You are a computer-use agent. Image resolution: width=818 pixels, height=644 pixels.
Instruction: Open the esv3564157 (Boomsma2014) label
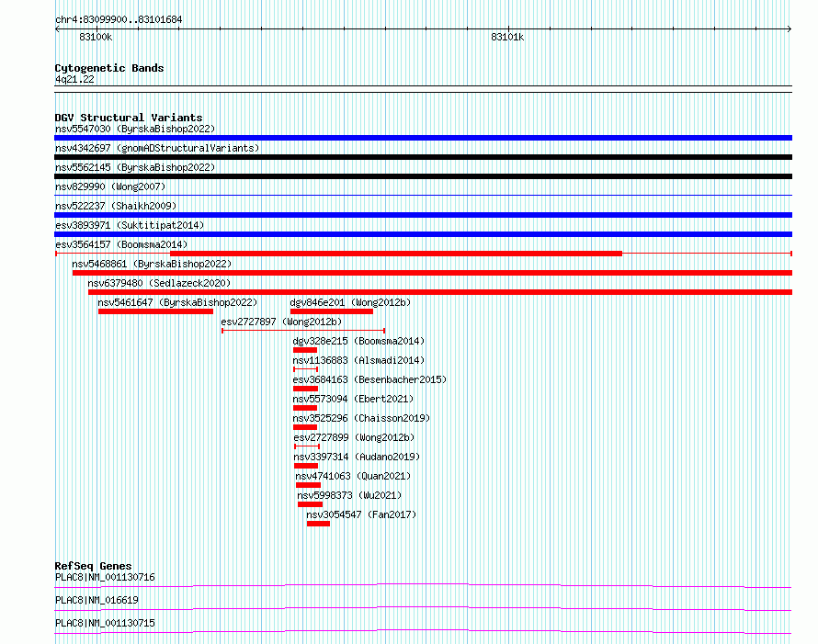121,244
